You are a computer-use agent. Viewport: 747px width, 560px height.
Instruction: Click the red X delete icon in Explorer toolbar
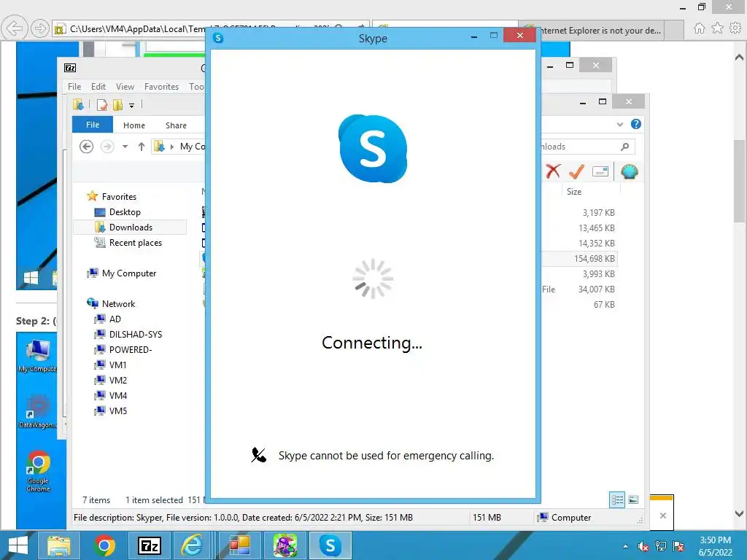pos(553,171)
